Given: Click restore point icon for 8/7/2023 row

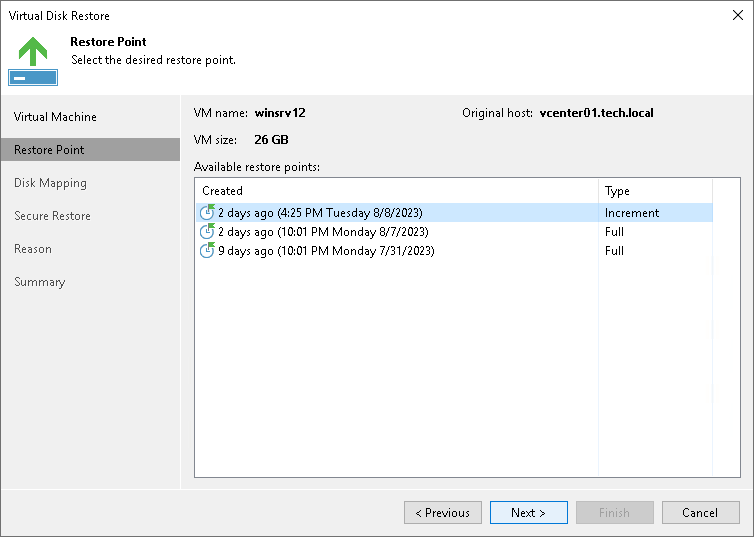Looking at the screenshot, I should click(x=207, y=231).
